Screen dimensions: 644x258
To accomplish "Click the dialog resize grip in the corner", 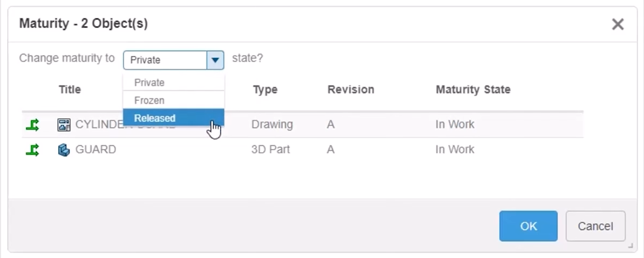I will click(631, 246).
